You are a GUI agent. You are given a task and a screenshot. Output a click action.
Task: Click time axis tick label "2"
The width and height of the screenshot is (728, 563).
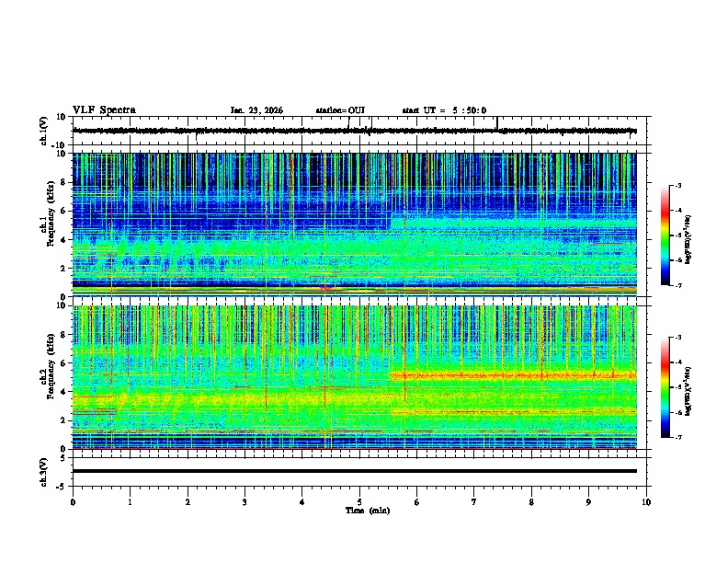click(188, 502)
